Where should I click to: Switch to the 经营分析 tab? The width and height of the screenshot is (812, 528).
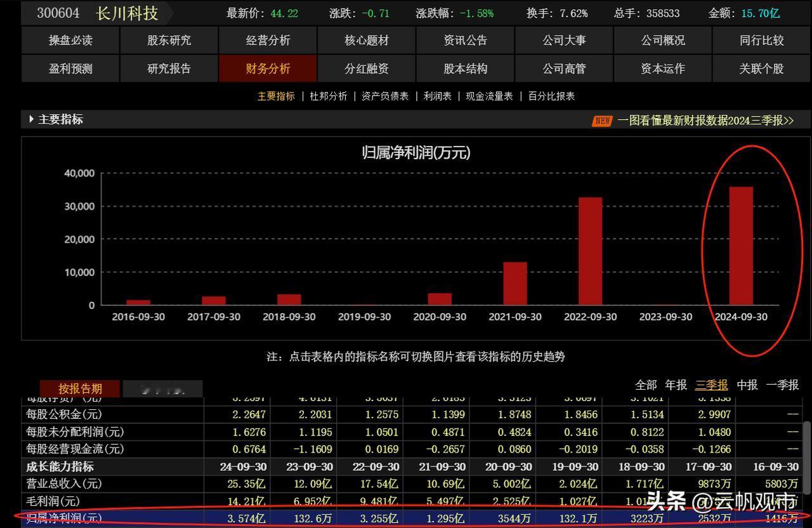(x=268, y=40)
